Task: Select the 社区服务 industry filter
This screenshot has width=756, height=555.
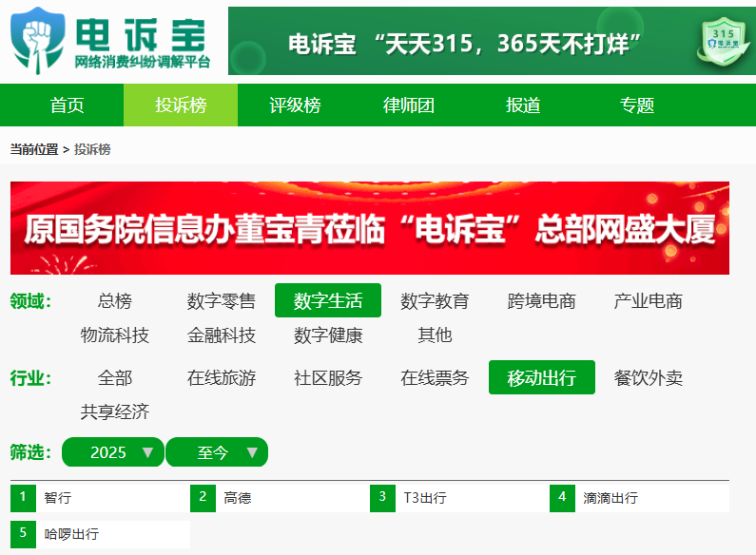Action: click(328, 377)
